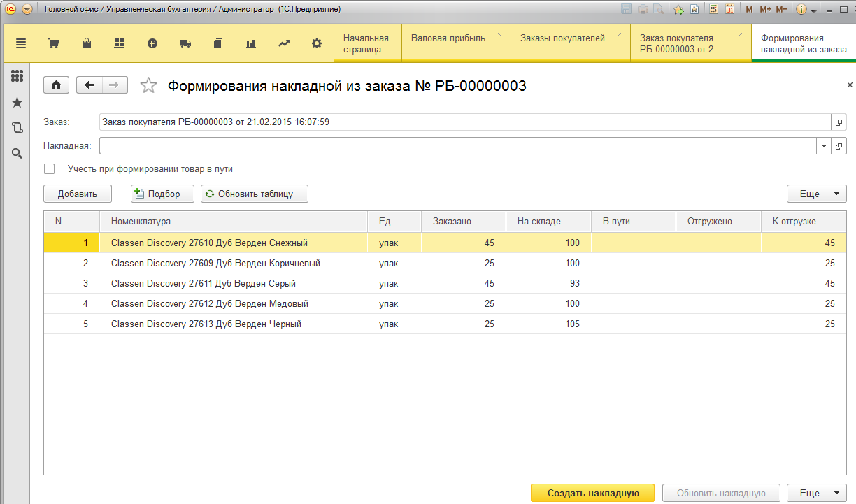Image resolution: width=856 pixels, height=504 pixels.
Task: Open the info help icon
Action: click(x=801, y=9)
